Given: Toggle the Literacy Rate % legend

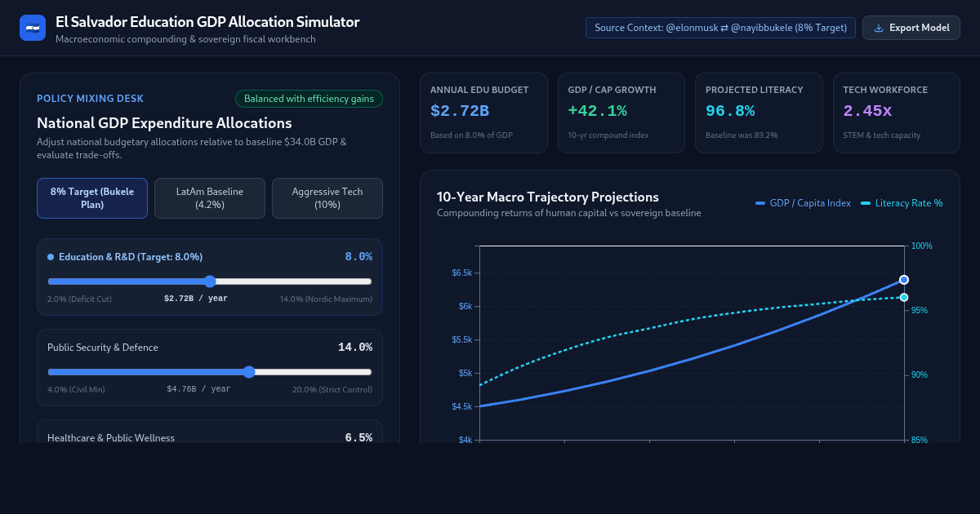Looking at the screenshot, I should [x=902, y=203].
